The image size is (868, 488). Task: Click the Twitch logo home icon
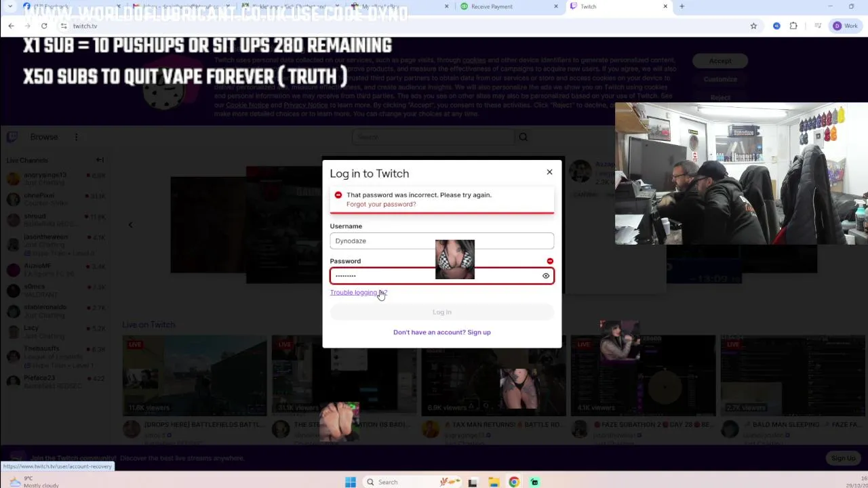tap(12, 137)
